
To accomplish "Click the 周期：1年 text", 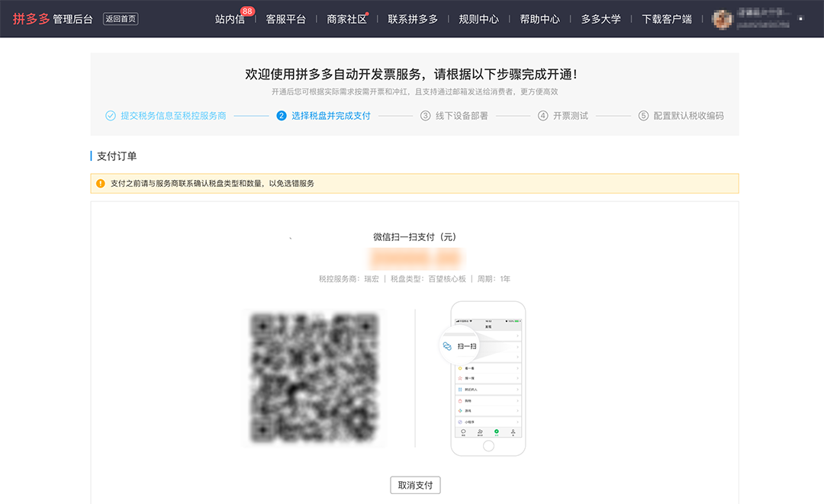I will tap(494, 279).
